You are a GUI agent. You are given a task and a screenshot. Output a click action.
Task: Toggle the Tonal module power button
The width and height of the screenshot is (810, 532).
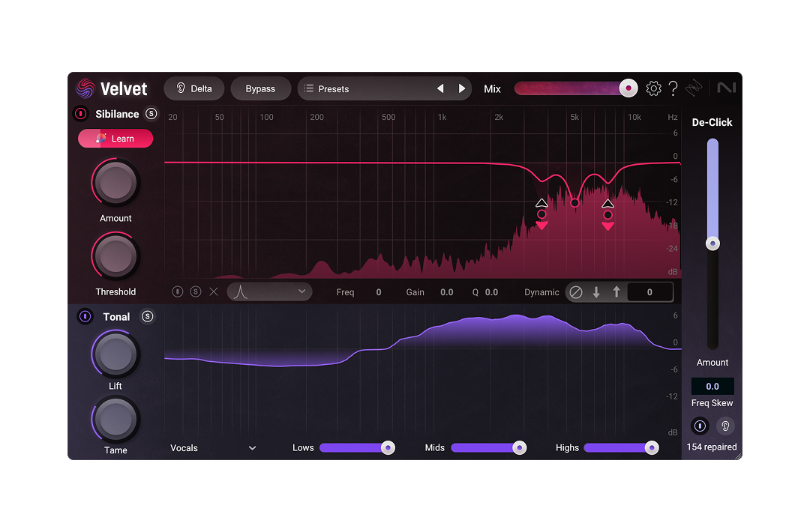[85, 316]
